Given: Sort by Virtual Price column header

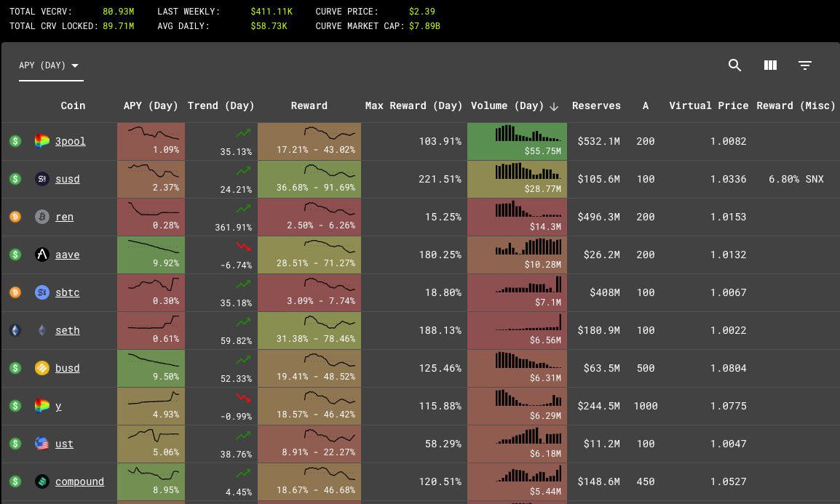Looking at the screenshot, I should click(x=709, y=106).
